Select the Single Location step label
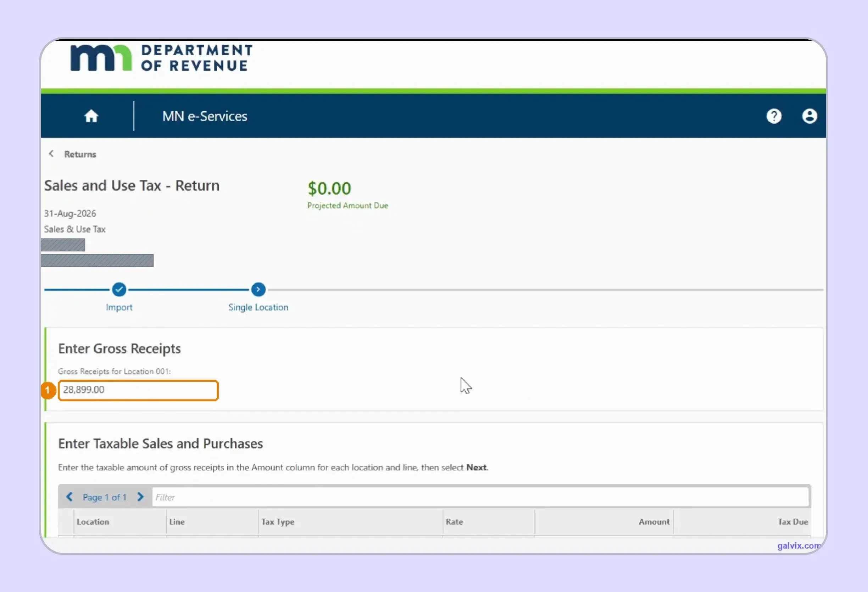Image resolution: width=868 pixels, height=592 pixels. pyautogui.click(x=258, y=307)
